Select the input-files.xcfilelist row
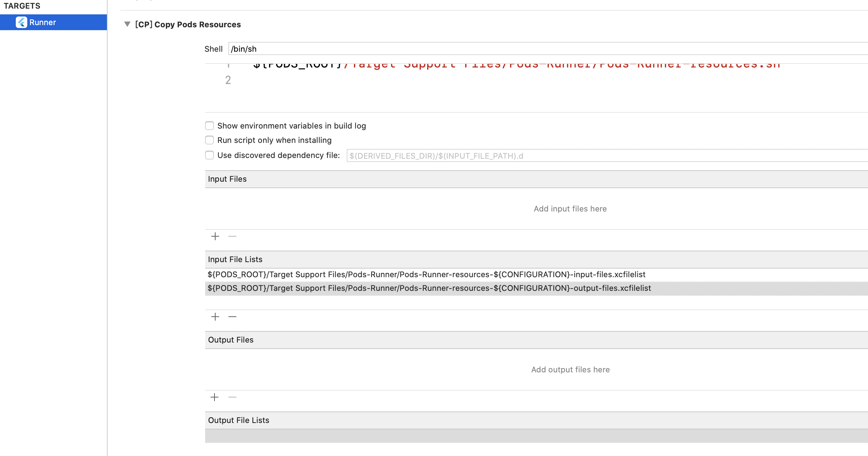The image size is (868, 456). point(426,275)
